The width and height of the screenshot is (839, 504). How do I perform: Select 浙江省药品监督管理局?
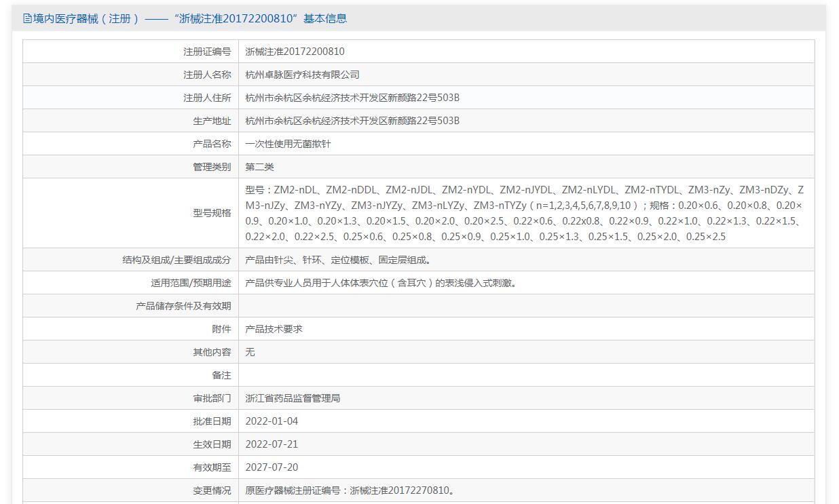293,398
